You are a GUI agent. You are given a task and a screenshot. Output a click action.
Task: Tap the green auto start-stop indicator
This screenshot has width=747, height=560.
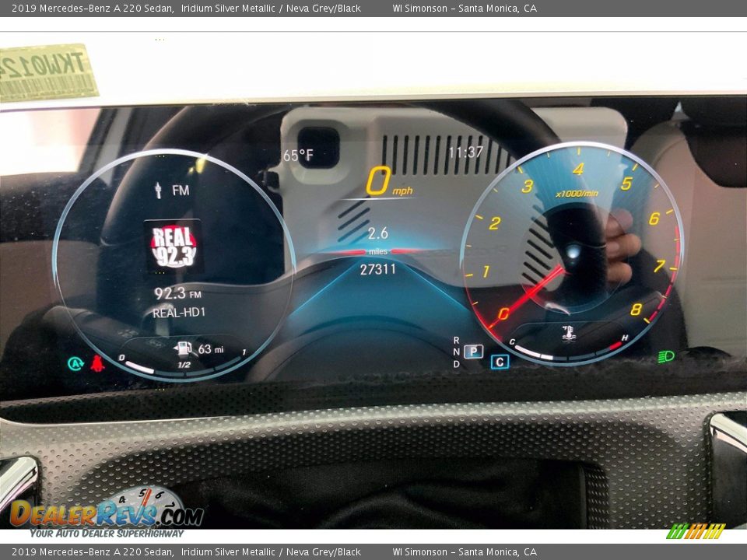click(x=75, y=364)
